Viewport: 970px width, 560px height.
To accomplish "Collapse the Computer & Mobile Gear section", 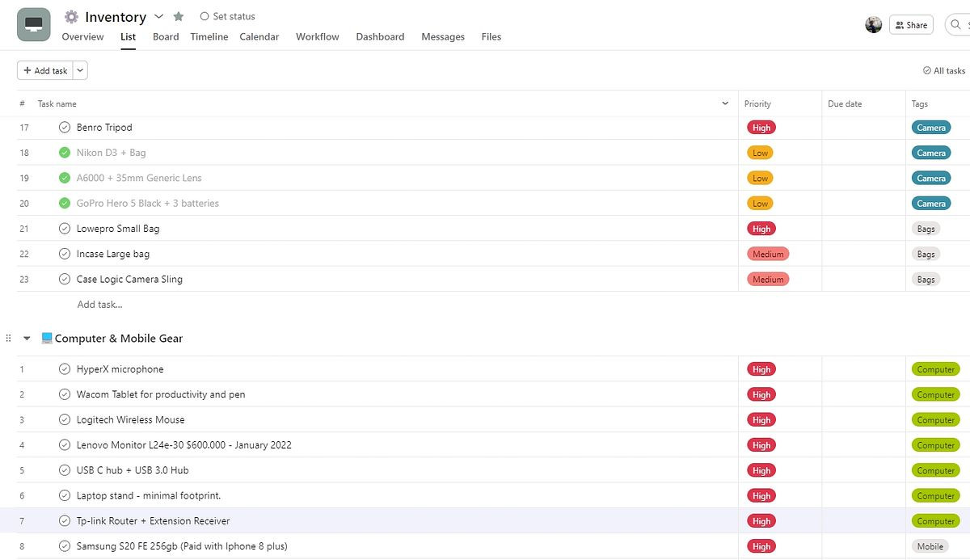I will click(x=27, y=339).
